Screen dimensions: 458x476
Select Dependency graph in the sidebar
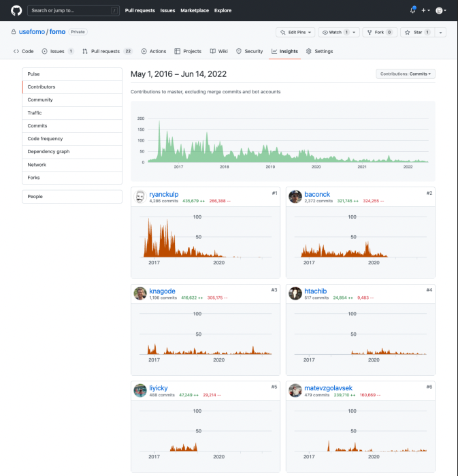point(72,151)
